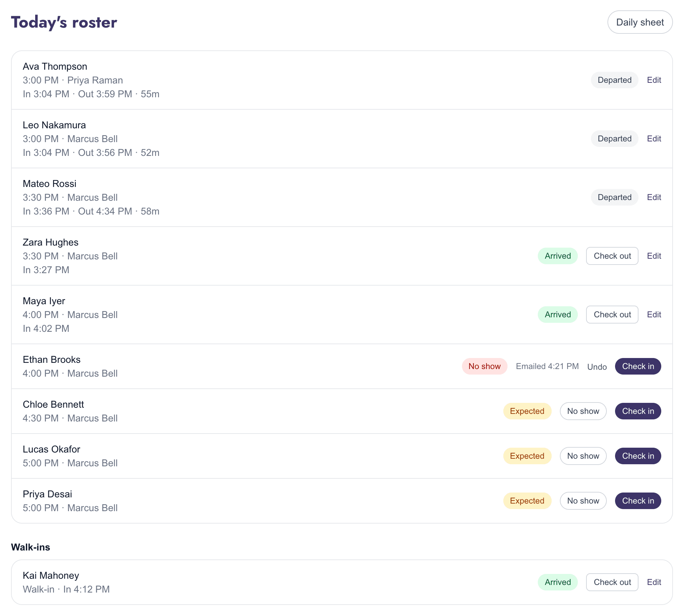Mark Lucas Okafor as no show
This screenshot has height=616, width=684.
click(x=583, y=456)
